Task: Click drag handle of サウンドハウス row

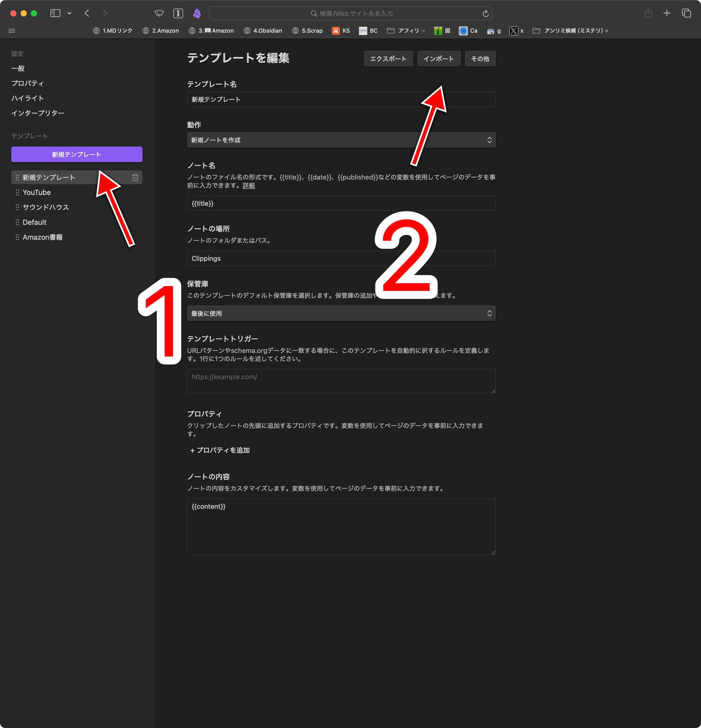Action: (17, 207)
